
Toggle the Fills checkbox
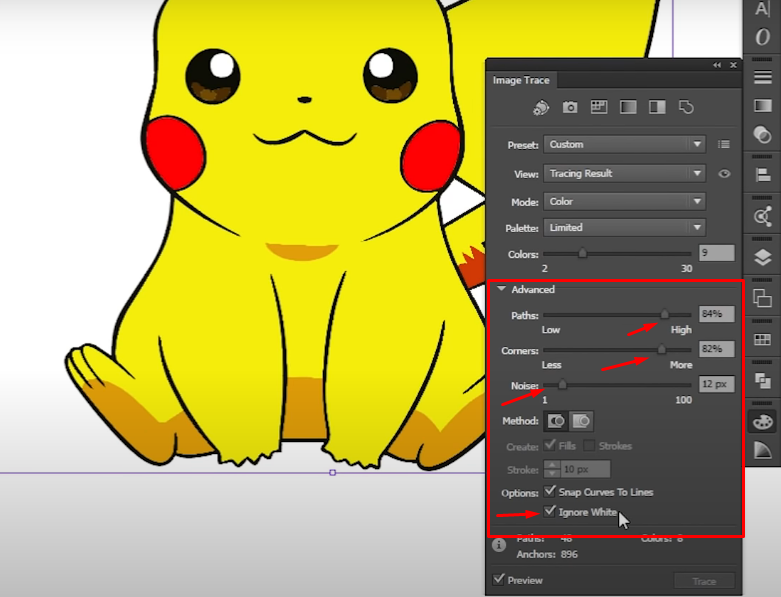(x=550, y=445)
